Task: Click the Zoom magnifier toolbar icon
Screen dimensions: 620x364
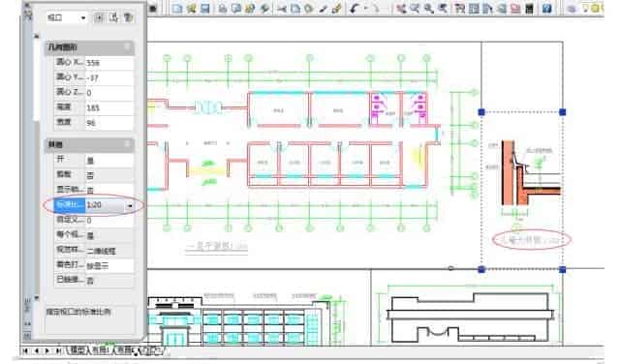Action: click(x=429, y=8)
